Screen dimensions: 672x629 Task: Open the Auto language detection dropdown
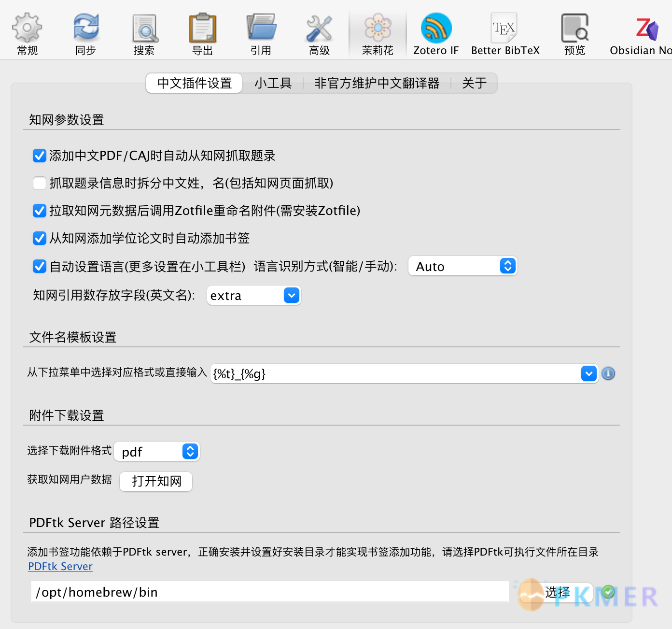click(x=463, y=266)
